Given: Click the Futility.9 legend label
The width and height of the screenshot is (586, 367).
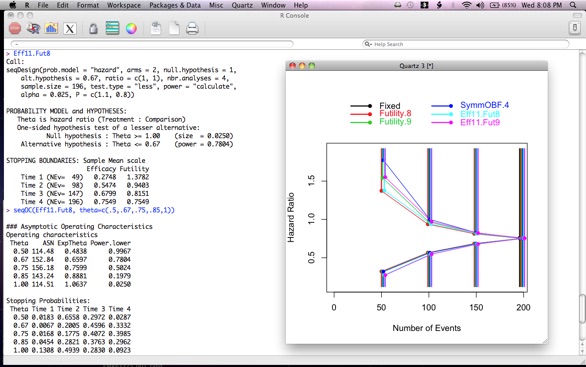Looking at the screenshot, I should [x=395, y=122].
